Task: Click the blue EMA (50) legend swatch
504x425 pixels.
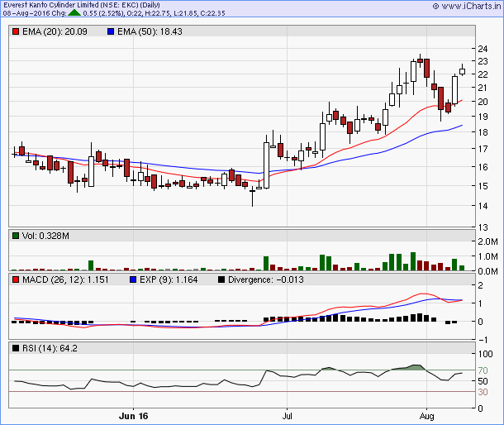Action: [111, 31]
